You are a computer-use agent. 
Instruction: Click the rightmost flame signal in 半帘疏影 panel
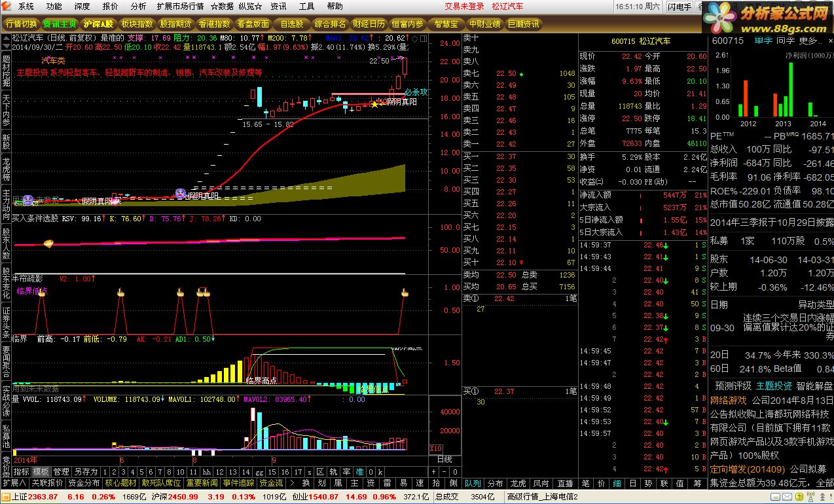pos(405,293)
